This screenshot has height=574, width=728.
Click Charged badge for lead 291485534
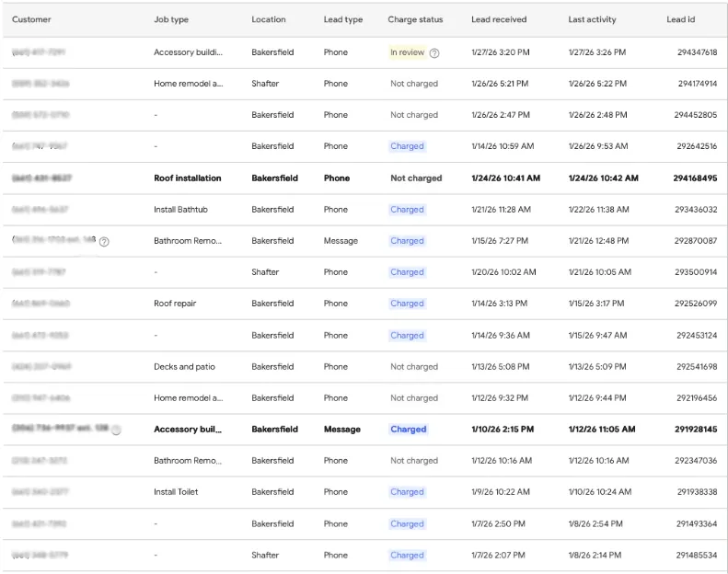point(407,556)
